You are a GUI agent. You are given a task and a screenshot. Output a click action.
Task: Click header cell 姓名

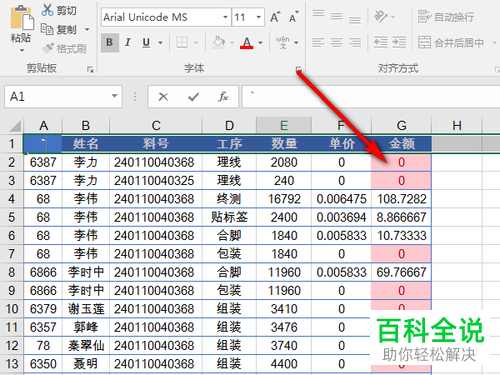(86, 144)
